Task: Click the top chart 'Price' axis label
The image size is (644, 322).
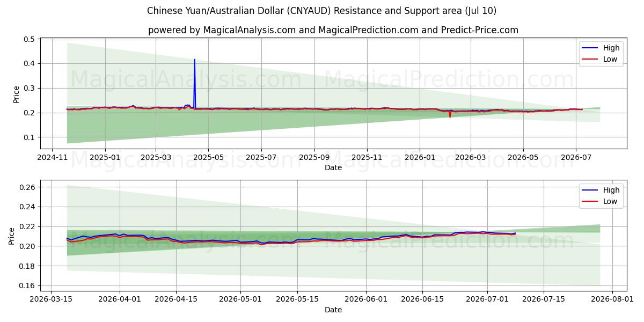Action: tap(17, 93)
